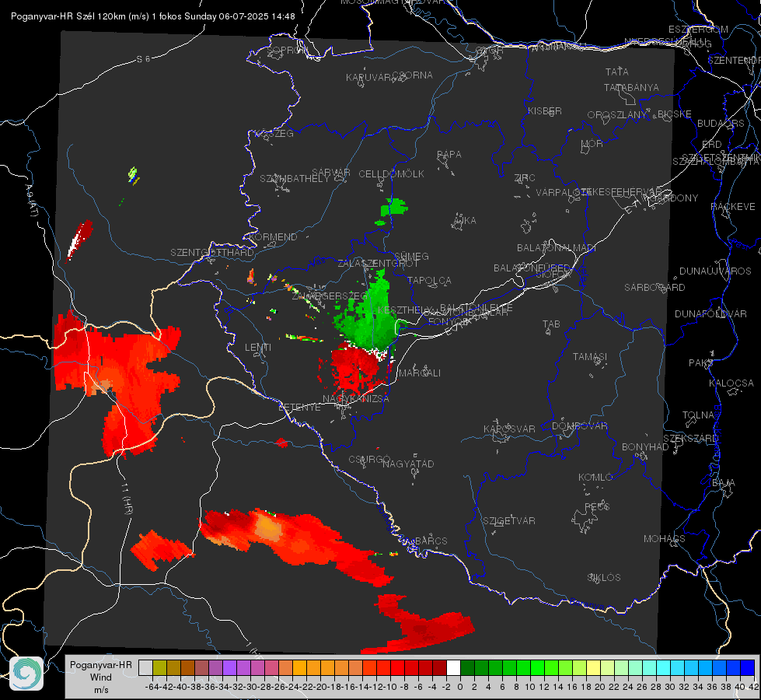761x700 pixels.
Task: Click the NAGYKANIZSA city label
Action: tap(356, 398)
